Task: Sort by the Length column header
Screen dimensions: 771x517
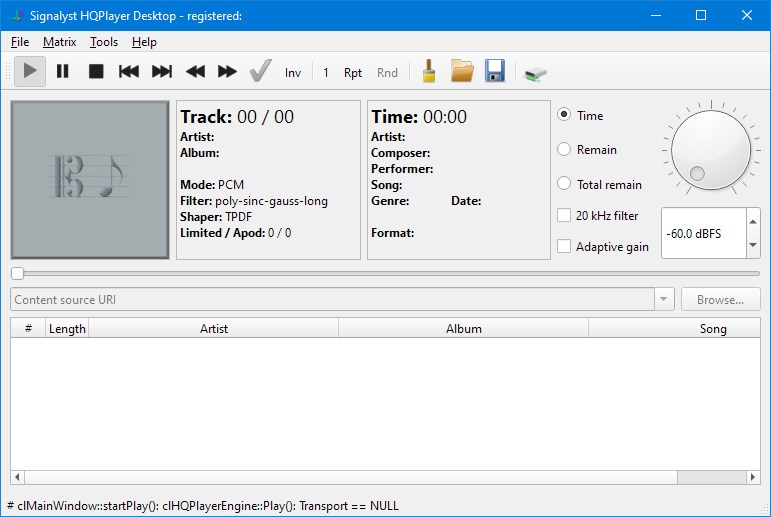Action: pyautogui.click(x=67, y=329)
